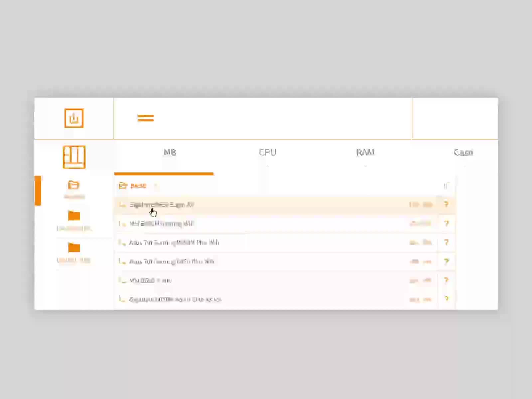Click question mark on MSI Gaming Wifi row
Image resolution: width=532 pixels, height=399 pixels.
tap(446, 223)
